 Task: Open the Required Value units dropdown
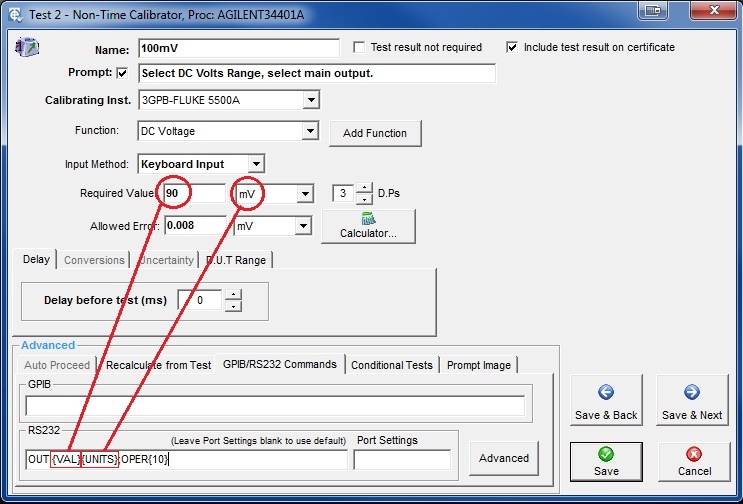pyautogui.click(x=304, y=193)
